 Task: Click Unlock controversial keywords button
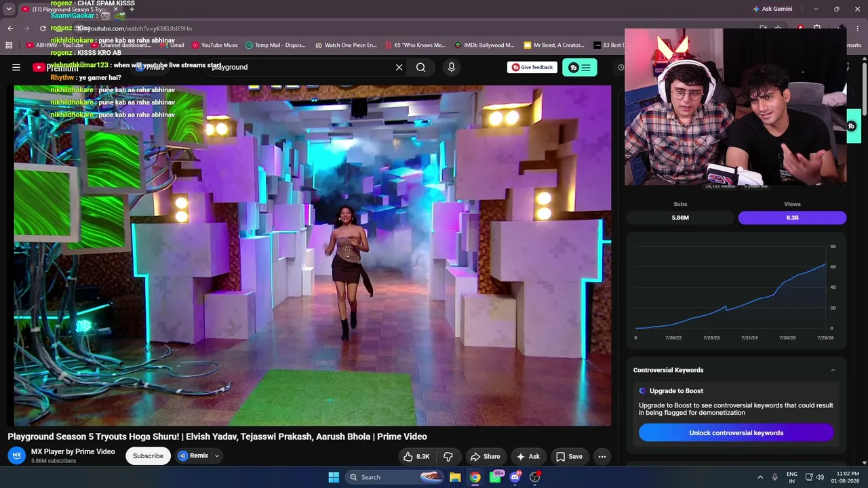(736, 433)
